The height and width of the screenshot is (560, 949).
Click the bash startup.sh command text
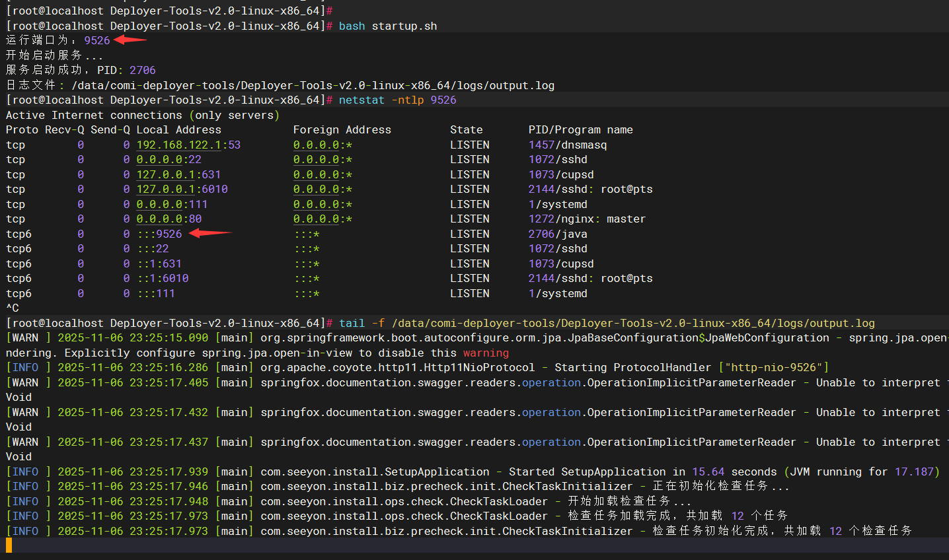coord(388,26)
